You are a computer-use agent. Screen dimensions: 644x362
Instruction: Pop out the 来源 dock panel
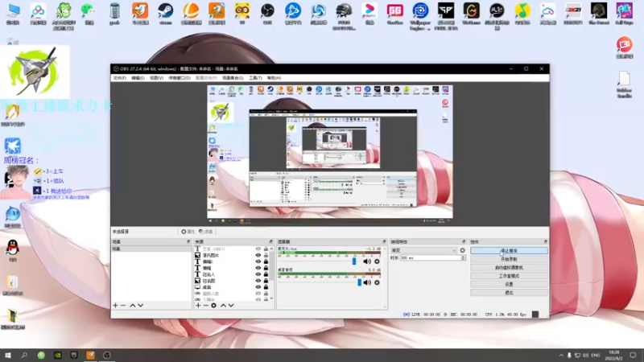tap(271, 242)
